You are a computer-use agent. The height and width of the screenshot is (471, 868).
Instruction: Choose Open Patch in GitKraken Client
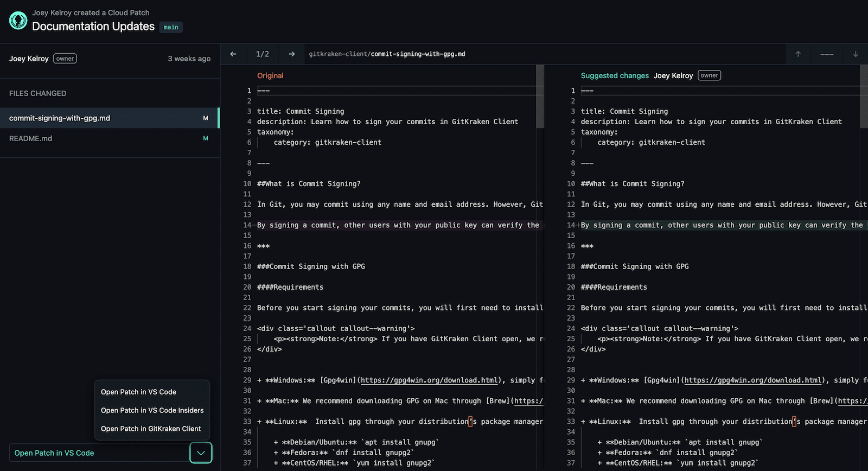(x=151, y=429)
